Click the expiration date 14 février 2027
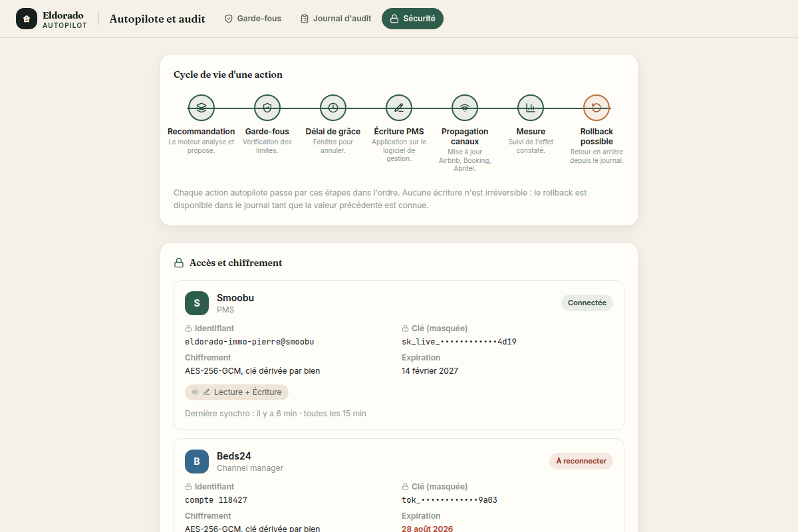798x532 pixels. coord(430,371)
